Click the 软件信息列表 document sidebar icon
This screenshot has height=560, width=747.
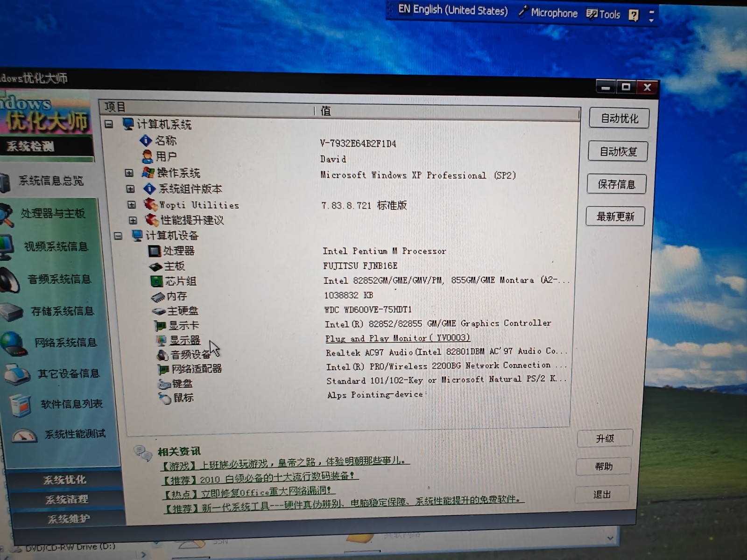click(x=21, y=405)
